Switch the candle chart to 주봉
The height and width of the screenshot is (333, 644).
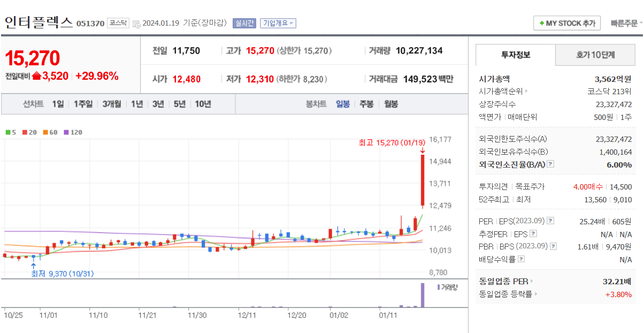tap(366, 104)
